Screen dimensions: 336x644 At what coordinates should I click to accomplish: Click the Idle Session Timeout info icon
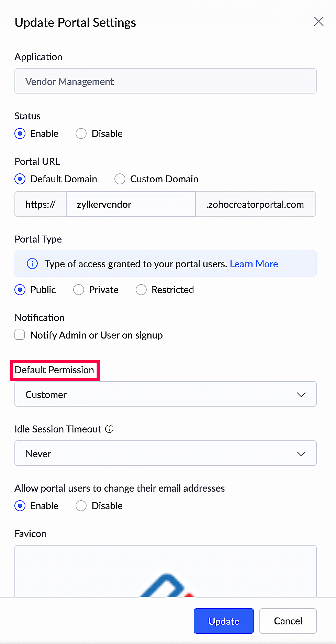[109, 429]
